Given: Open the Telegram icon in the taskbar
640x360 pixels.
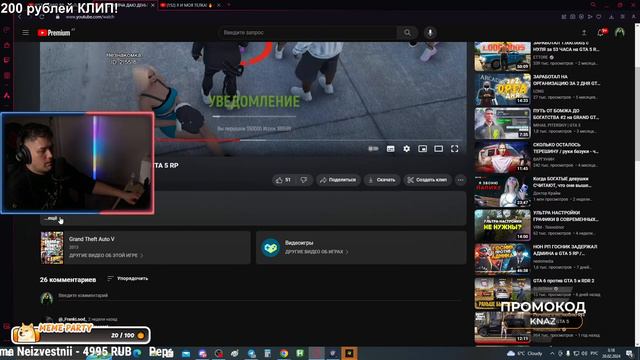Looking at the screenshot, I should (251, 353).
